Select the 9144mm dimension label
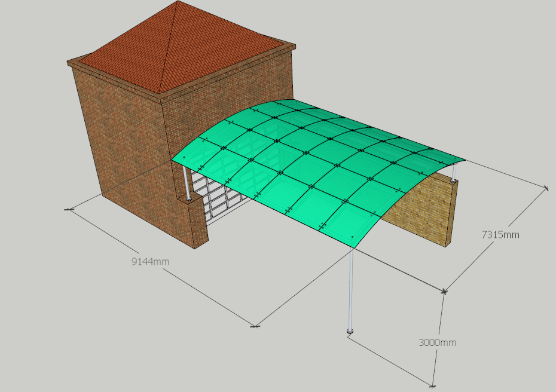556x392 pixels. (150, 262)
